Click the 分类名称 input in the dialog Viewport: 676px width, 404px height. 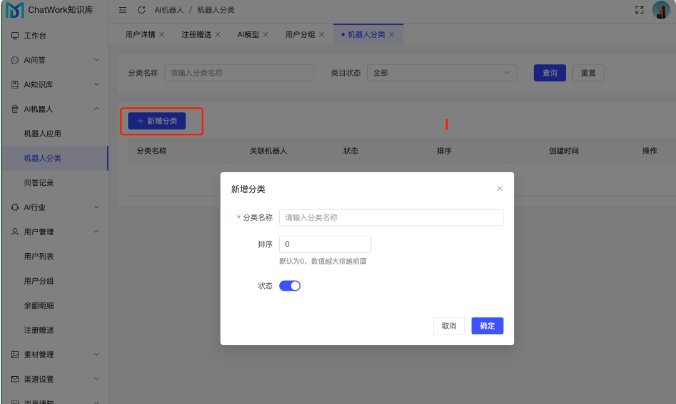coord(391,217)
